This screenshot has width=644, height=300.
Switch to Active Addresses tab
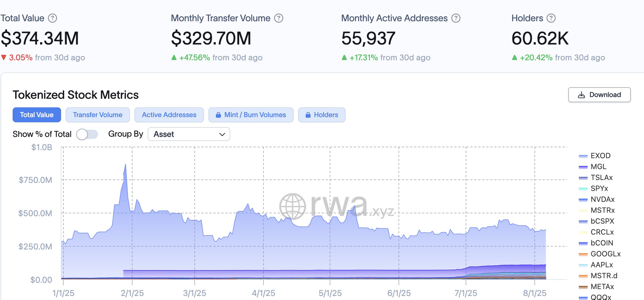(x=169, y=115)
